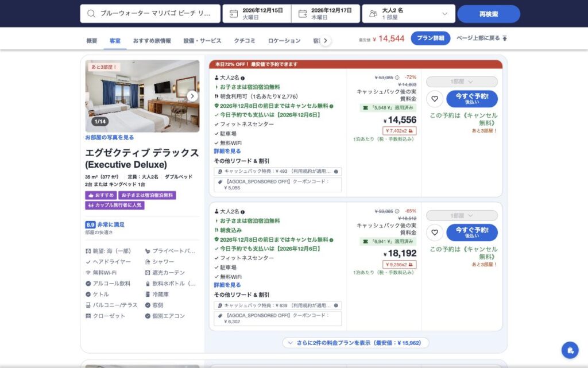The width and height of the screenshot is (588, 368).
Task: Switch to 設備・サービス tab
Action: (203, 40)
